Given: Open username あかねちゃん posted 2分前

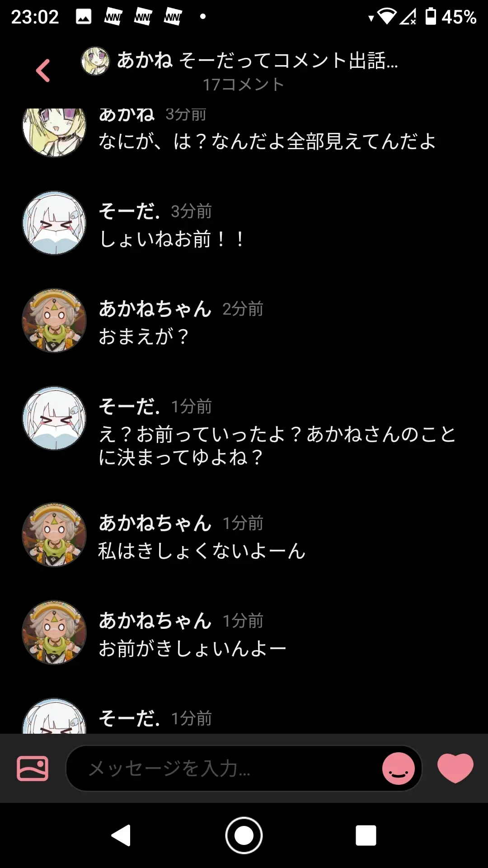Looking at the screenshot, I should [155, 309].
